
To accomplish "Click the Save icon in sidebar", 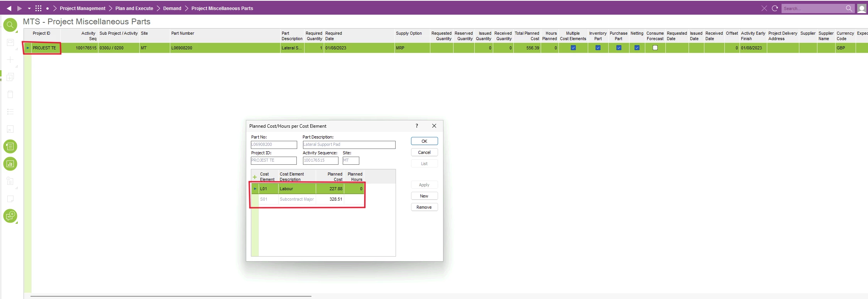I will [10, 42].
